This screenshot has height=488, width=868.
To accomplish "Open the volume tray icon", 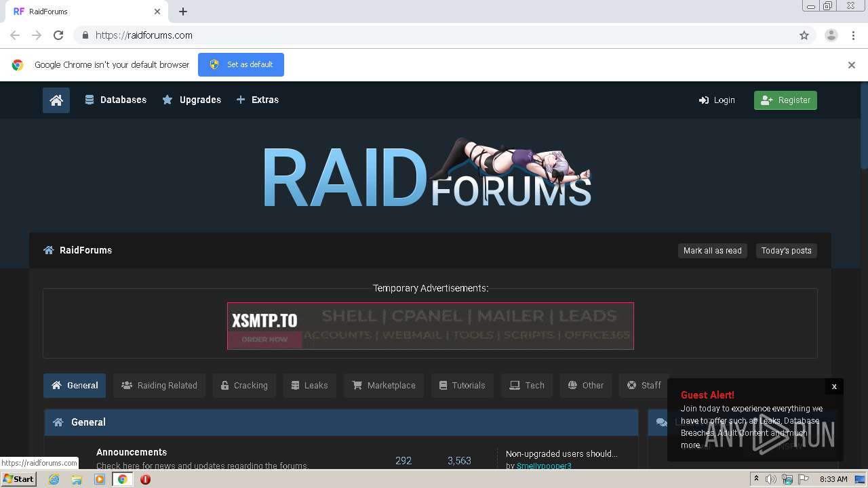I will click(x=771, y=479).
